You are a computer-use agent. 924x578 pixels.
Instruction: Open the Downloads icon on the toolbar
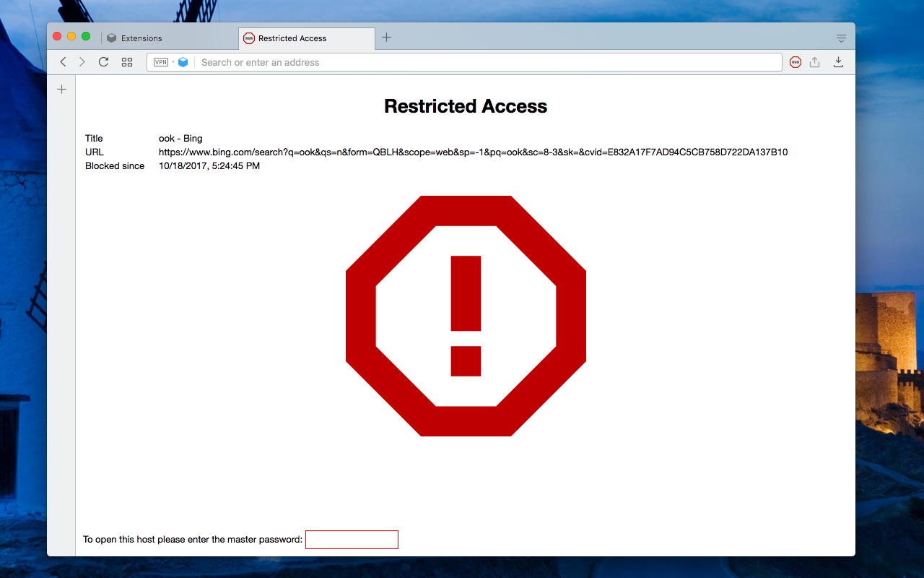click(x=838, y=62)
